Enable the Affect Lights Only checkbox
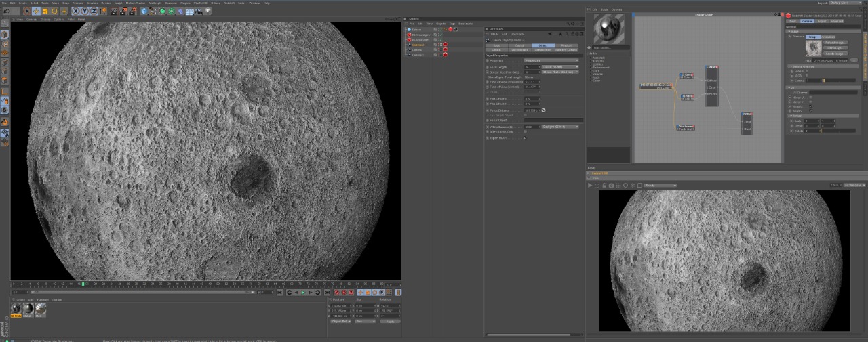This screenshot has height=342, width=868. 525,131
